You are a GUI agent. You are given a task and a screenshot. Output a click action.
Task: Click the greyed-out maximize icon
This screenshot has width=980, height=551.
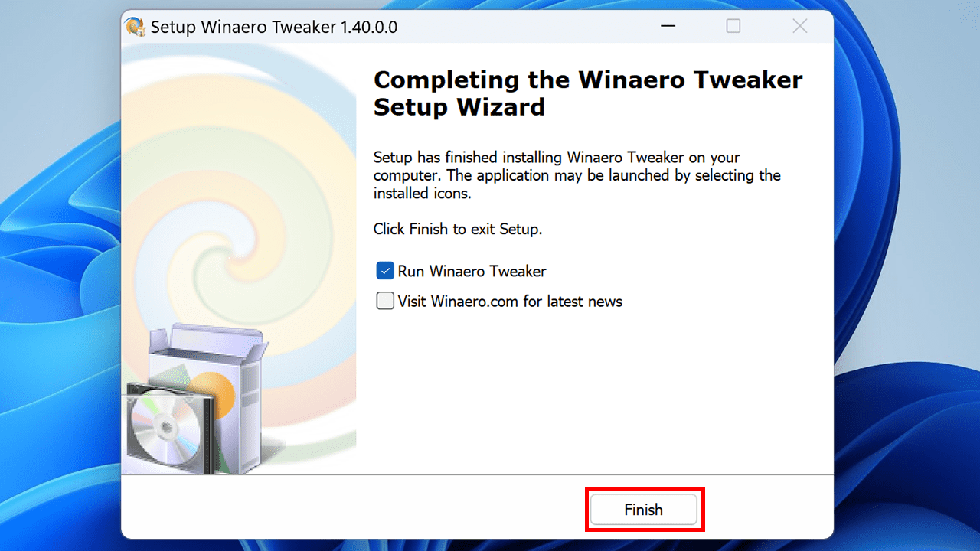coord(733,27)
